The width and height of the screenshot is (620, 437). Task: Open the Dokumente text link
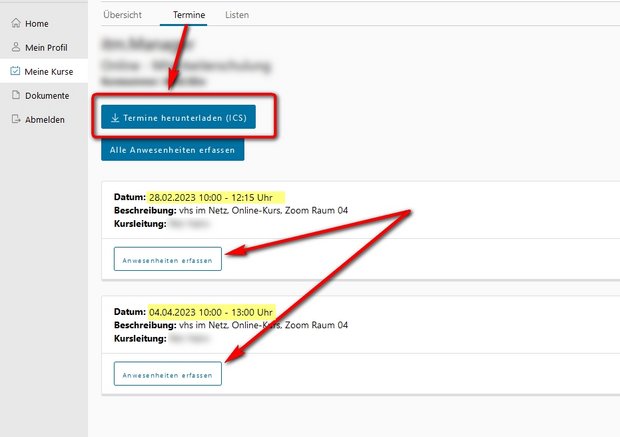coord(47,96)
